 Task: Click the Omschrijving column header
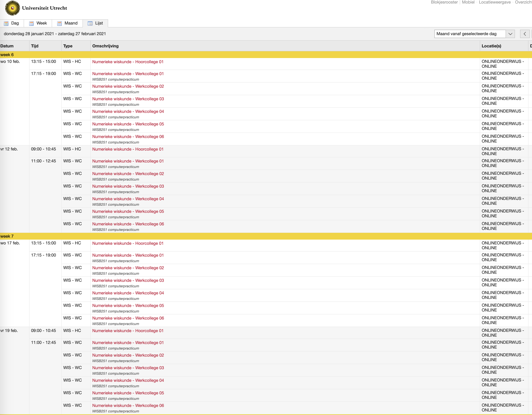click(x=105, y=46)
